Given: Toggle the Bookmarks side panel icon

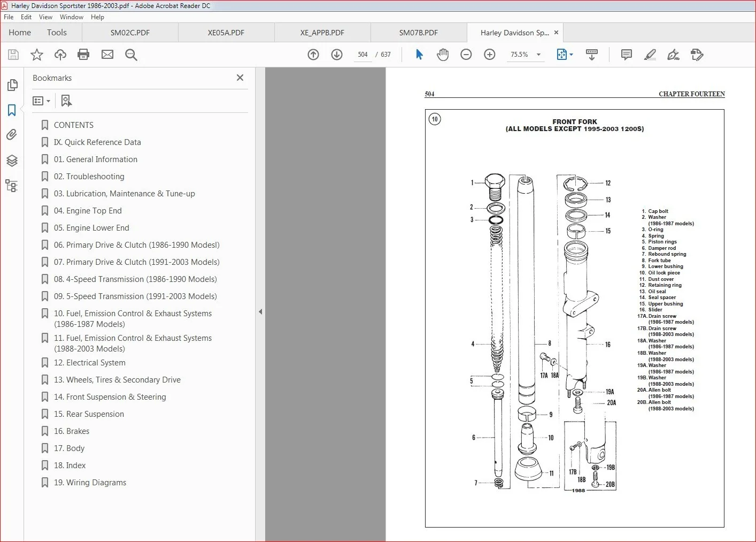Looking at the screenshot, I should pos(12,110).
